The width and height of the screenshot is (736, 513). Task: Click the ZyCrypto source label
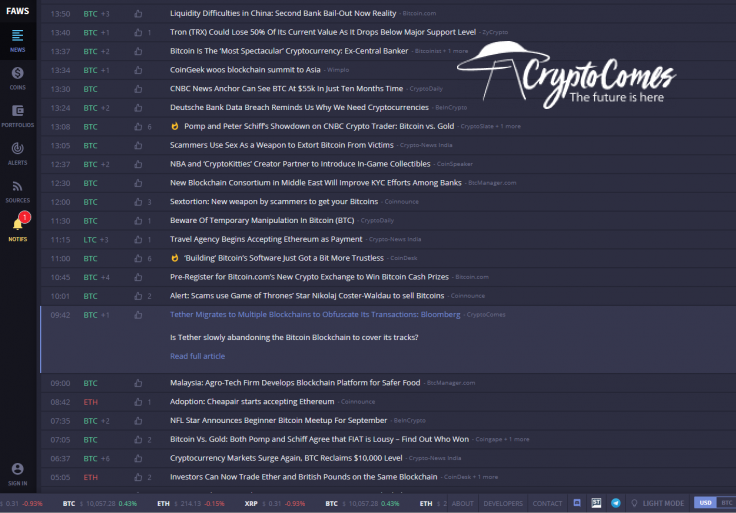tap(495, 32)
